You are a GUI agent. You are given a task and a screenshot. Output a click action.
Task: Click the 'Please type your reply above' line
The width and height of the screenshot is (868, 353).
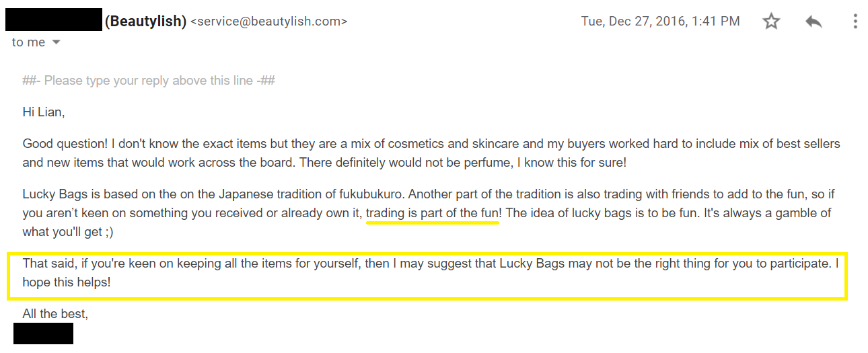click(x=149, y=81)
